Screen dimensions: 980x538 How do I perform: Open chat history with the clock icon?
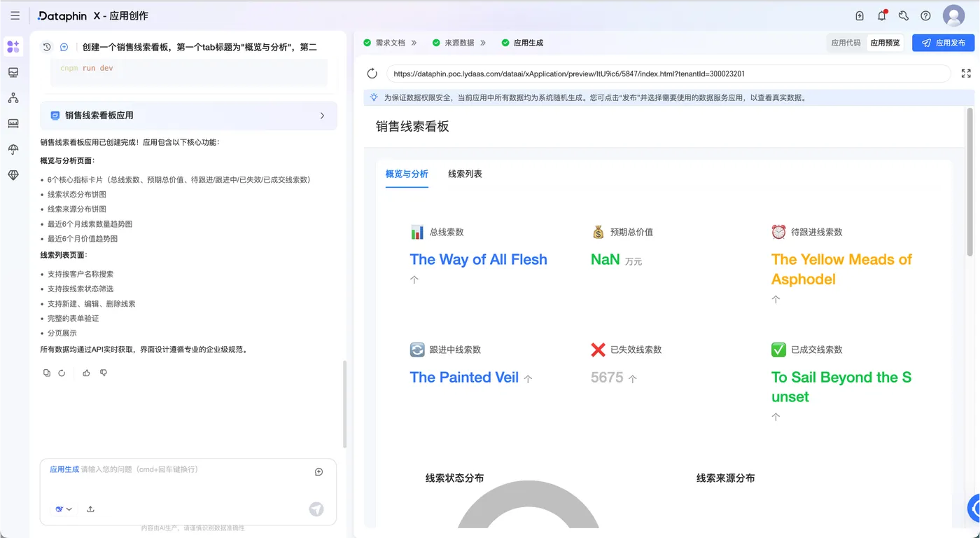click(47, 47)
